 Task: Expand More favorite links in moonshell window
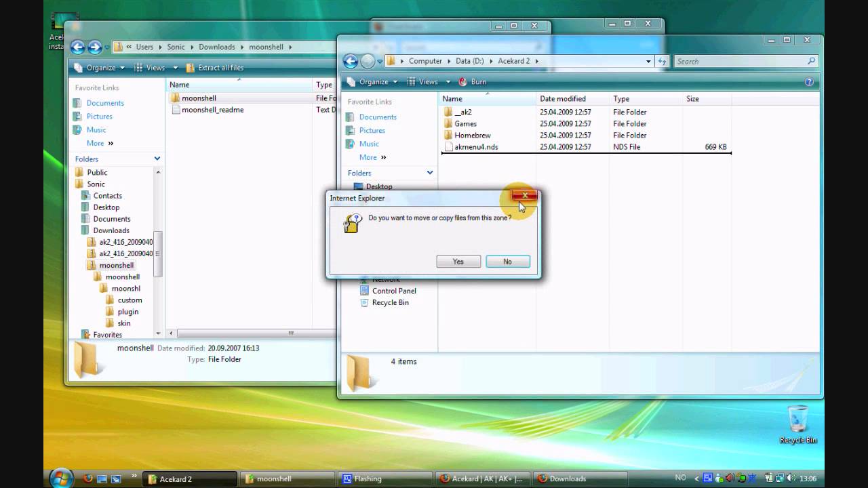[x=100, y=144]
